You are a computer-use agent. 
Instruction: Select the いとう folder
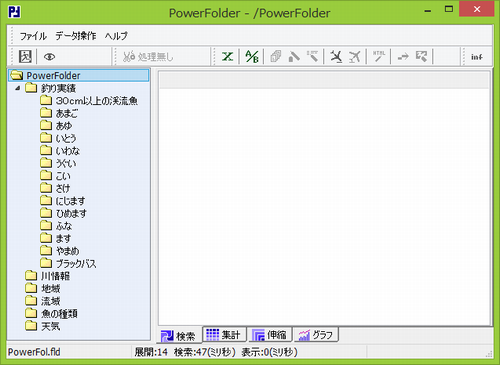(x=66, y=138)
